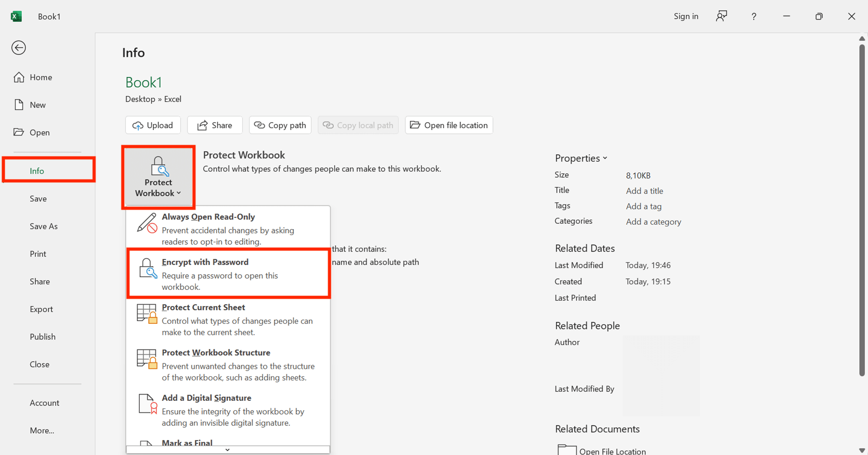This screenshot has width=868, height=455.
Task: Select Share in the sidebar
Action: click(40, 281)
